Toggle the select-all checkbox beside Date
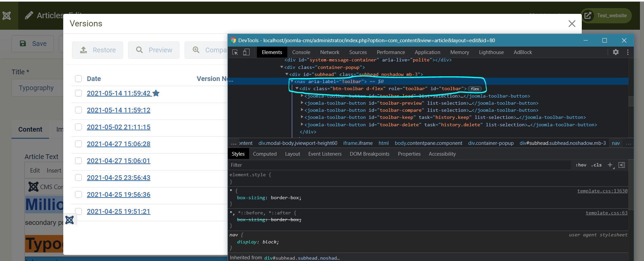 78,79
